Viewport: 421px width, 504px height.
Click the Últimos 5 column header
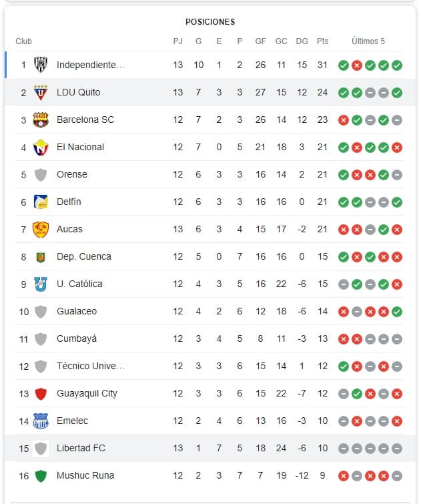pos(368,41)
